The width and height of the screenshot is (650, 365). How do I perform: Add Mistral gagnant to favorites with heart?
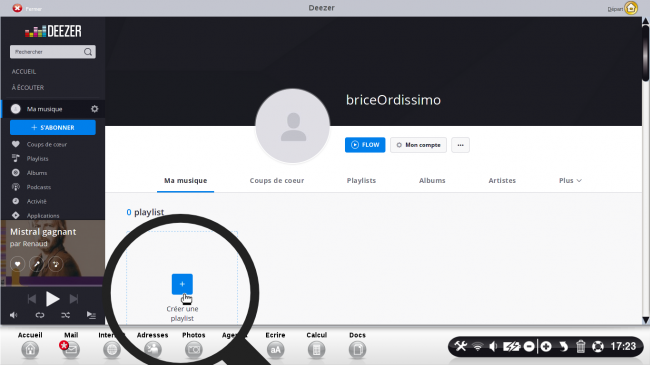(17, 264)
